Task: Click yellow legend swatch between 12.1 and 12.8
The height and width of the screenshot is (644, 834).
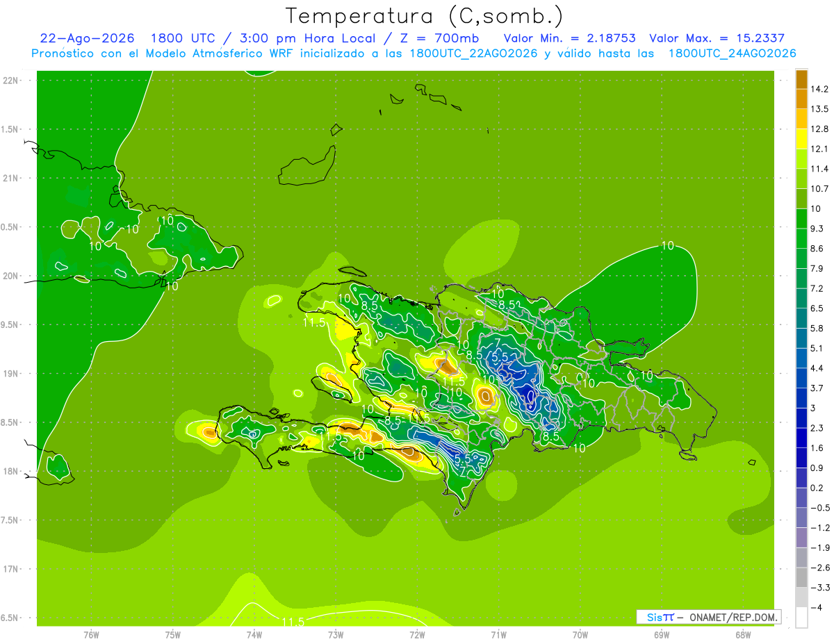Action: (x=801, y=139)
